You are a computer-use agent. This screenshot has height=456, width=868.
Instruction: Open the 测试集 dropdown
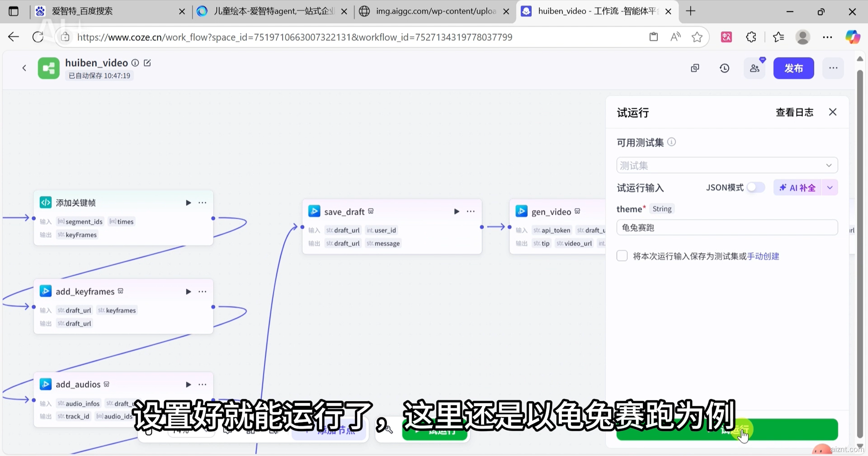(x=727, y=165)
